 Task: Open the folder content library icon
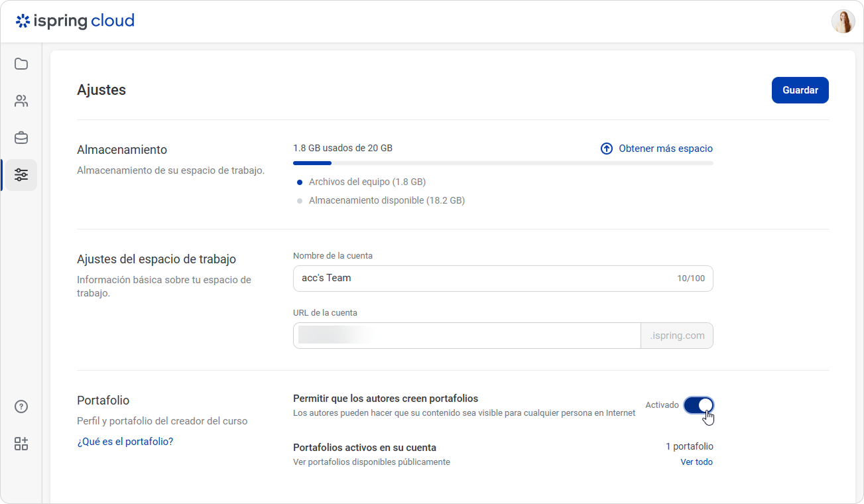tap(21, 64)
